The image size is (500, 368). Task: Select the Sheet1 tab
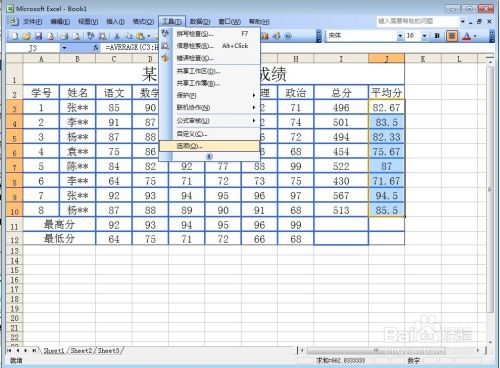(x=53, y=350)
